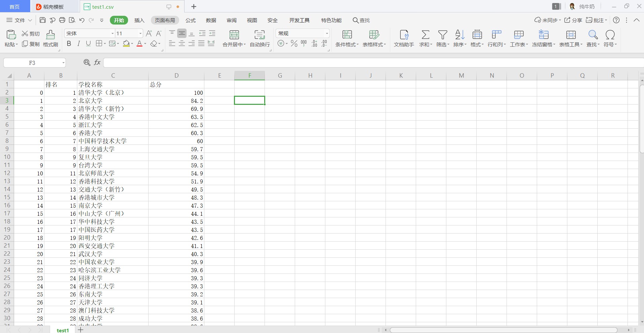Open the 数据 (Data) tab
This screenshot has width=644, height=333.
(211, 20)
